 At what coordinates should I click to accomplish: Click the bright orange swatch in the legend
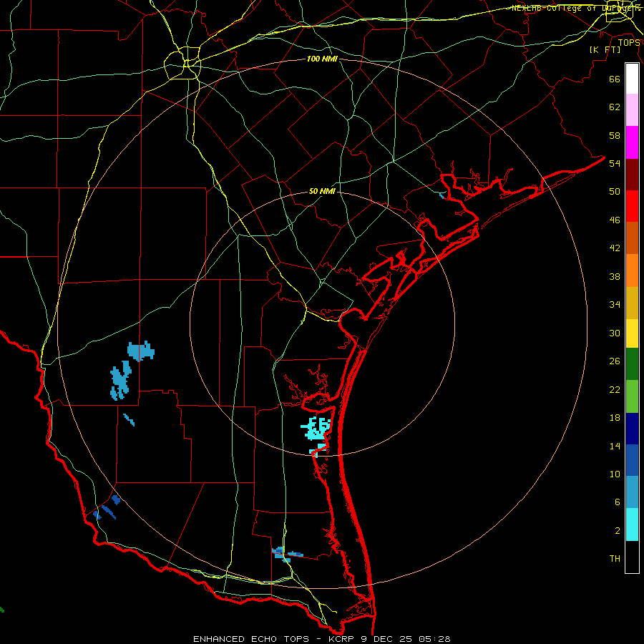click(632, 270)
